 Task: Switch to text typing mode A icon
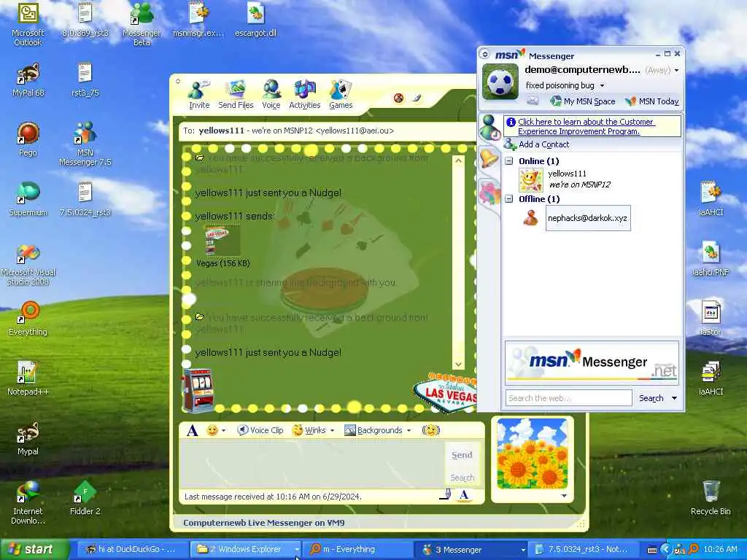tap(463, 495)
